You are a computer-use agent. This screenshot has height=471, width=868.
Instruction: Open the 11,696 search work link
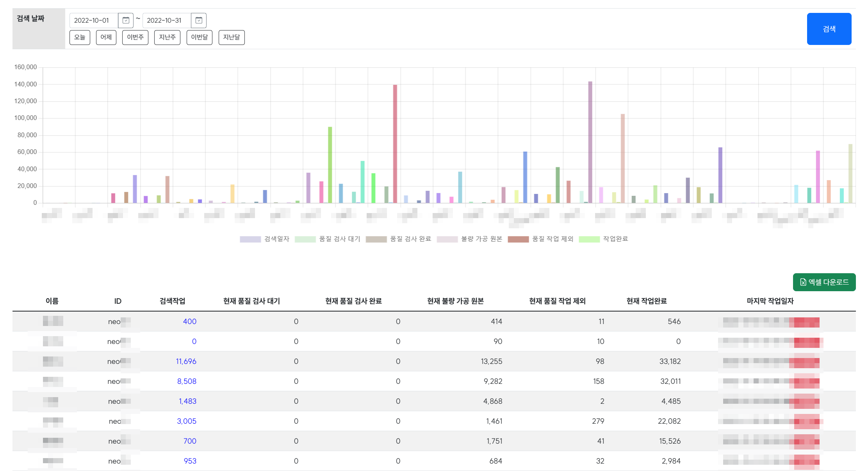click(x=186, y=362)
